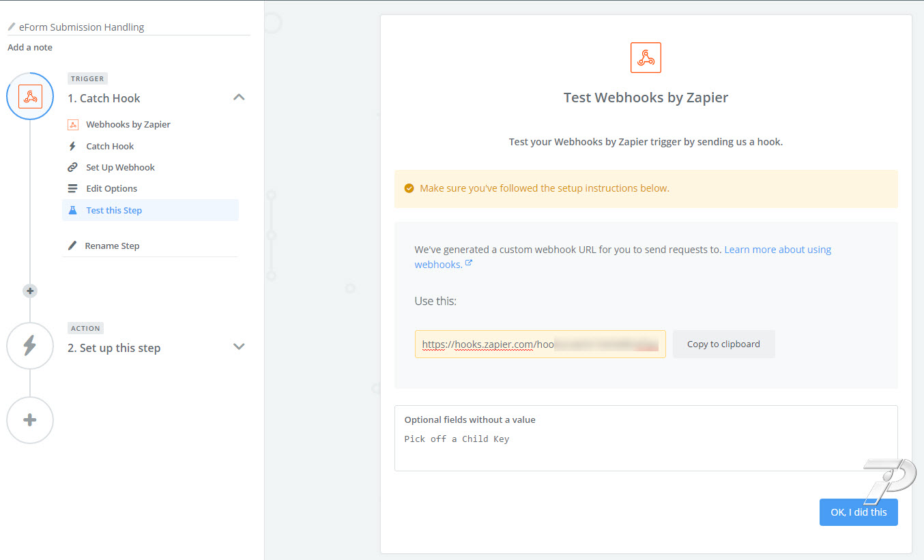Open the Set Up Webhook section
This screenshot has height=560, width=924.
[x=120, y=167]
